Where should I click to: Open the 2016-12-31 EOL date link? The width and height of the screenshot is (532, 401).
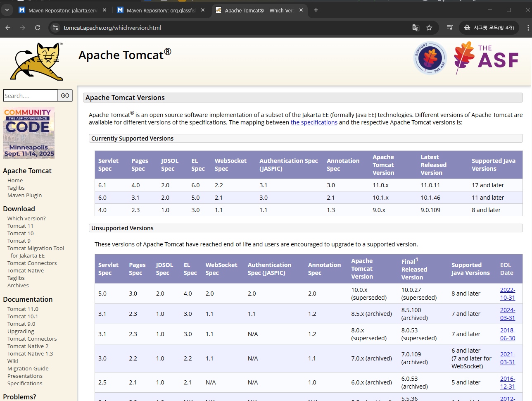coord(508,382)
